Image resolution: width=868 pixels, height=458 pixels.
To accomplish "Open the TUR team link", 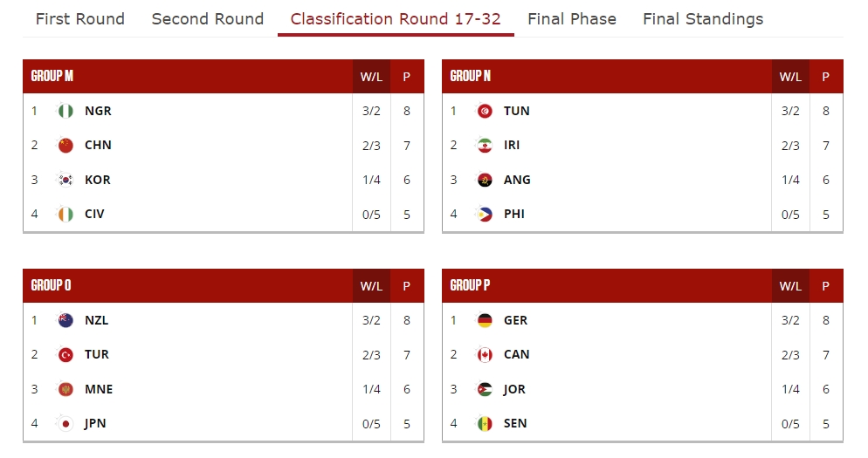I will tap(97, 355).
